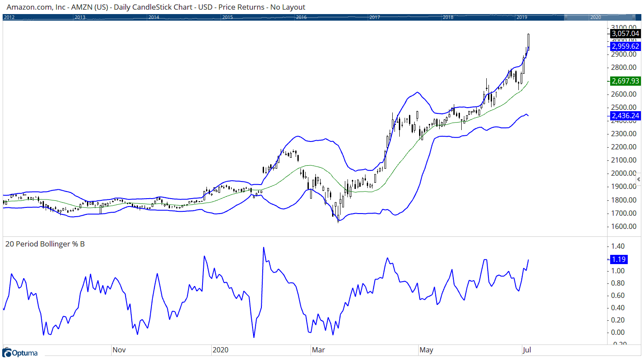
Task: Click the 0.60 label on the %B scale
Action: click(x=618, y=295)
